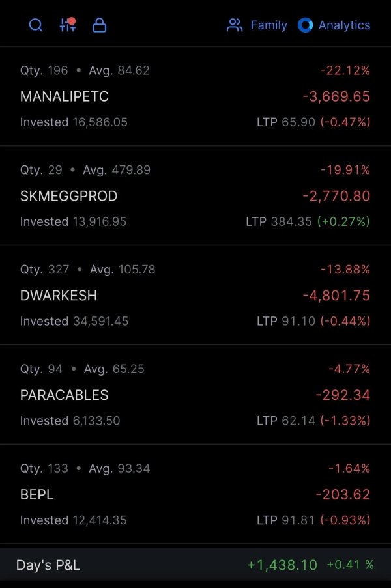Select the SKMEGGPROD stock row
The image size is (391, 588).
195,195
